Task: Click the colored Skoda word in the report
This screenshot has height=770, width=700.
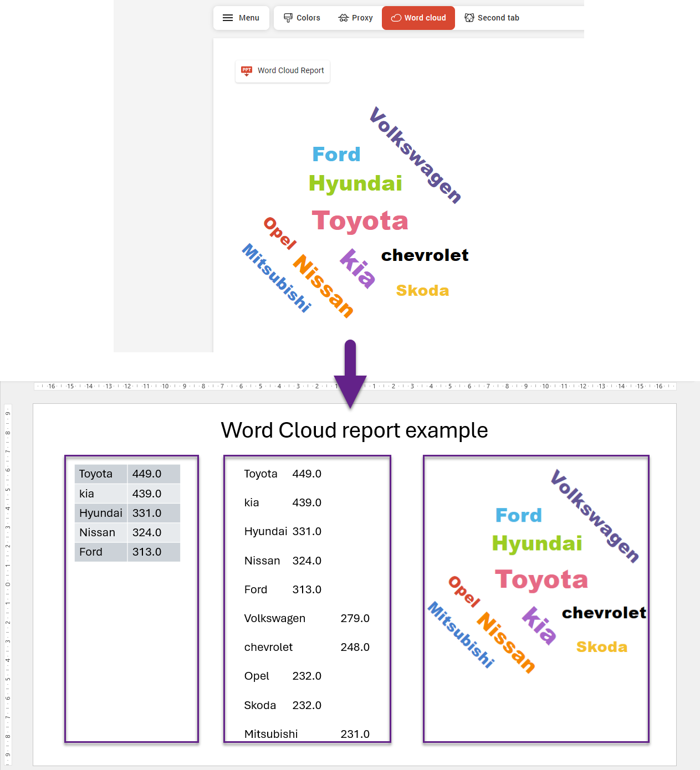Action: pos(601,646)
